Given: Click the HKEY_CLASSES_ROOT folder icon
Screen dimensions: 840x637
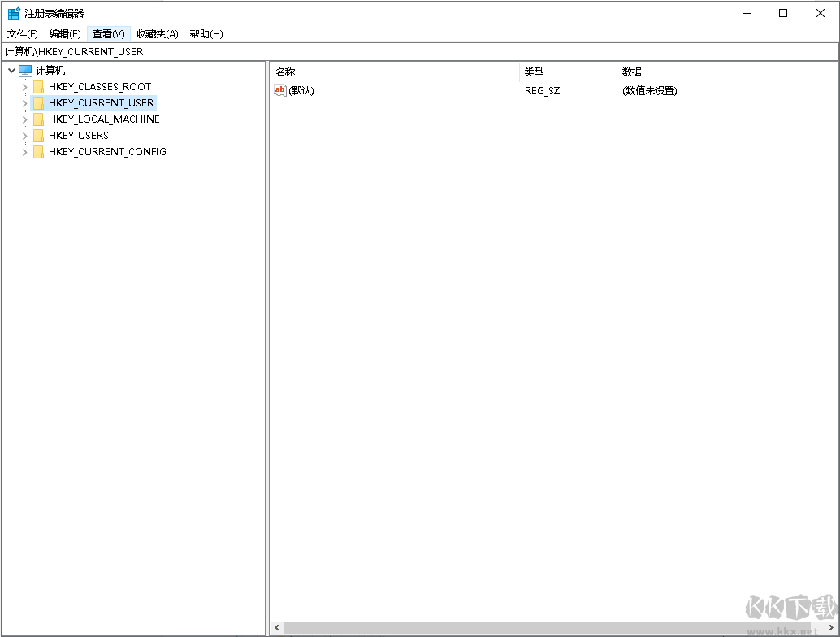Looking at the screenshot, I should (38, 86).
